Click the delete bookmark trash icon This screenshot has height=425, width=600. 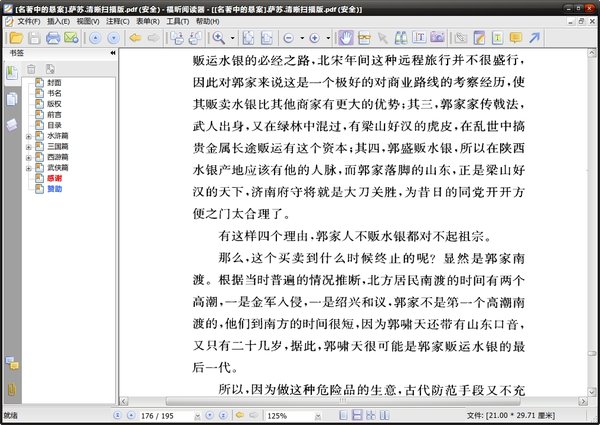point(33,69)
